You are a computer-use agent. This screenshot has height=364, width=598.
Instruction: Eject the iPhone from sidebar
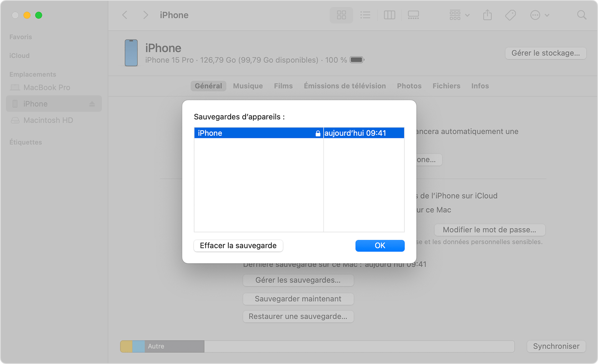pos(92,104)
